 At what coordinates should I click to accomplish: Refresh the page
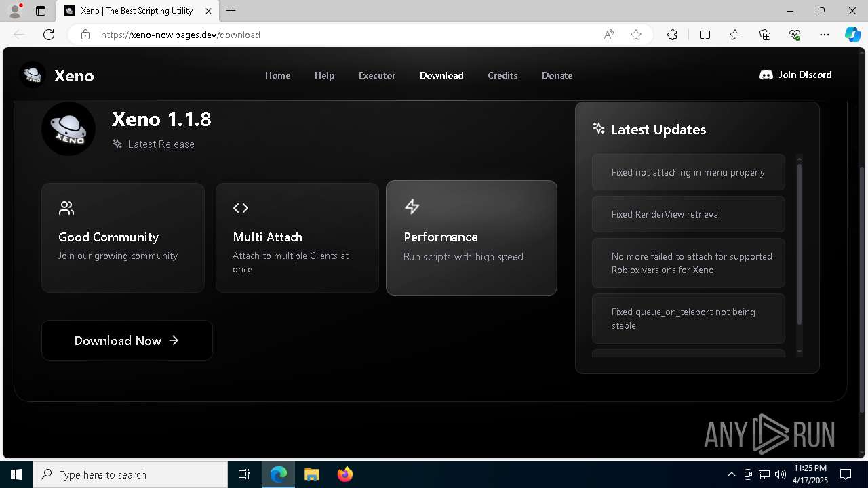tap(49, 35)
